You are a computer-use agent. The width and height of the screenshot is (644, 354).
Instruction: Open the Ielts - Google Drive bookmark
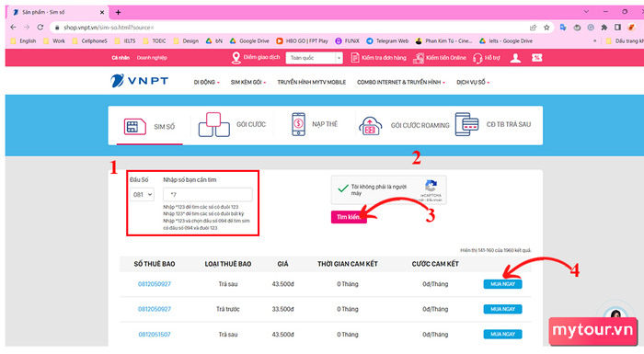point(506,41)
